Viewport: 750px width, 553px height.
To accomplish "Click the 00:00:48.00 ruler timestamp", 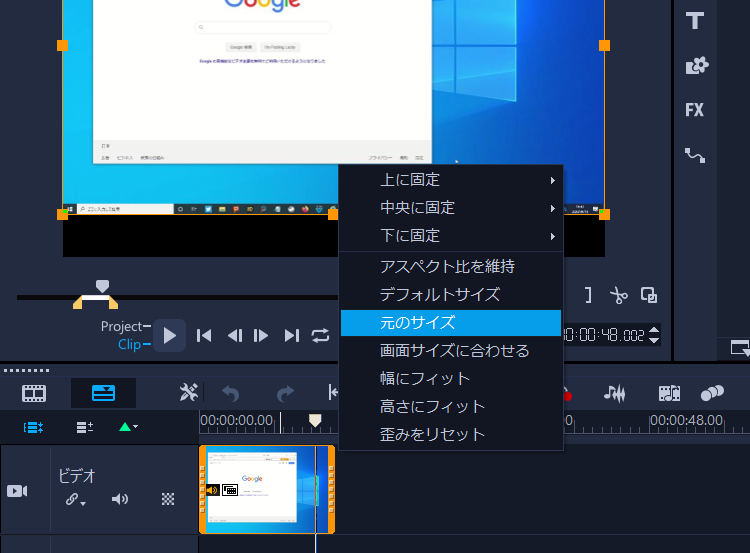I will 686,420.
